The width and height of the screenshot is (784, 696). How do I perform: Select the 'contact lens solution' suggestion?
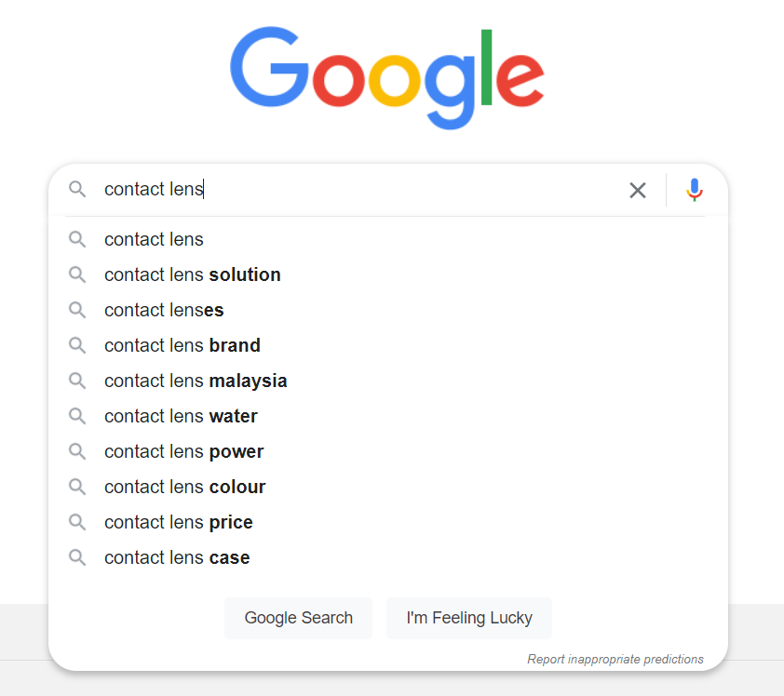click(x=192, y=274)
